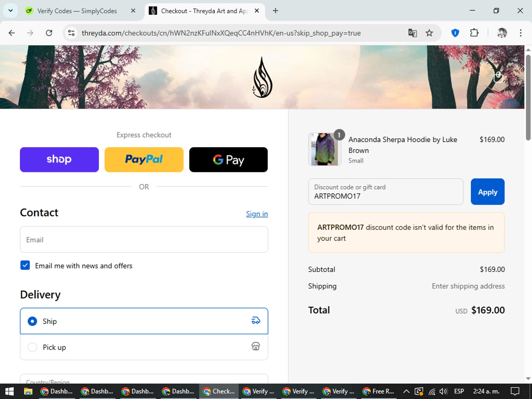
Task: Select the Pick up delivery option
Action: (144, 347)
